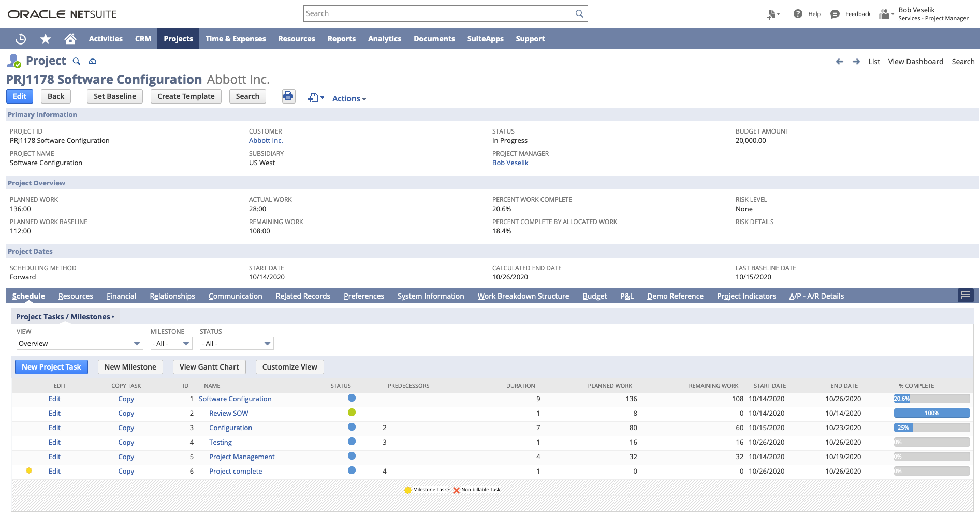Image resolution: width=980 pixels, height=515 pixels.
Task: Click the Home icon in the navigation bar
Action: (x=70, y=39)
